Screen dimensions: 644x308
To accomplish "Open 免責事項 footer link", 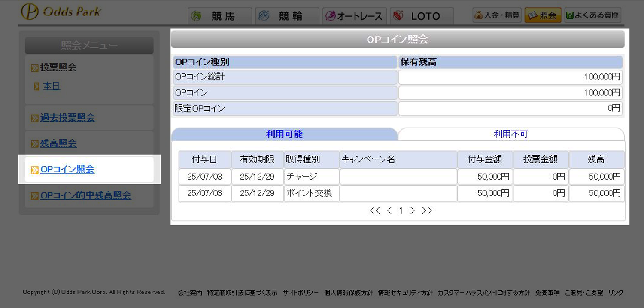I will [x=547, y=293].
